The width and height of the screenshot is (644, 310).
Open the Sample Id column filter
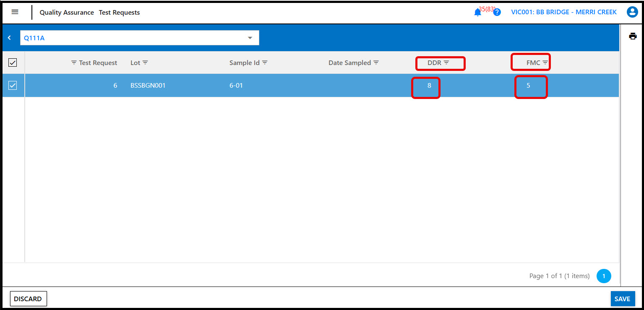click(265, 63)
